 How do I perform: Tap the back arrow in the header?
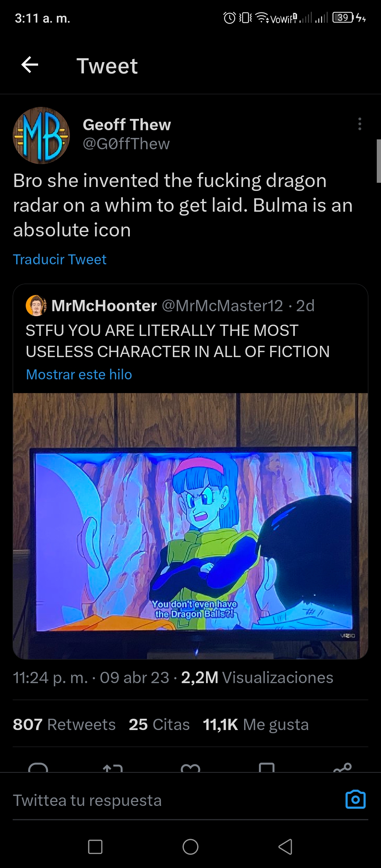pyautogui.click(x=30, y=65)
